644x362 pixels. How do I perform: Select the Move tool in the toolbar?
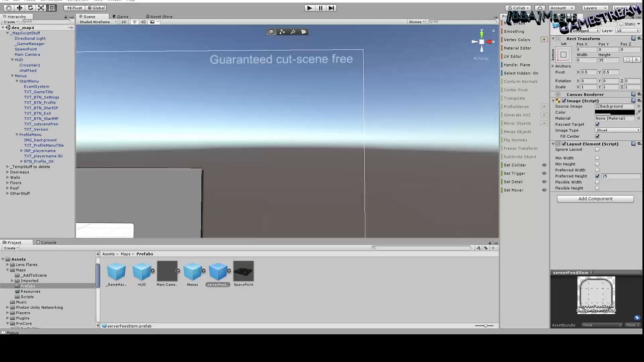coord(20,8)
